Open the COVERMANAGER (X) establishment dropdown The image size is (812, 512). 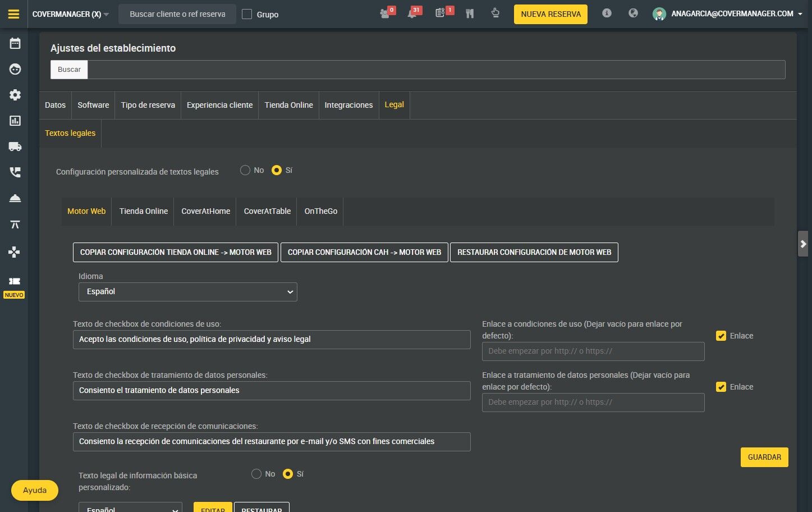71,14
